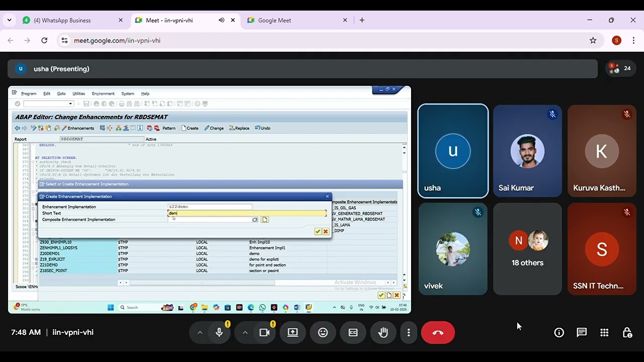644x362 pixels.
Task: Open the chat with everyone panel
Action: pos(582,332)
